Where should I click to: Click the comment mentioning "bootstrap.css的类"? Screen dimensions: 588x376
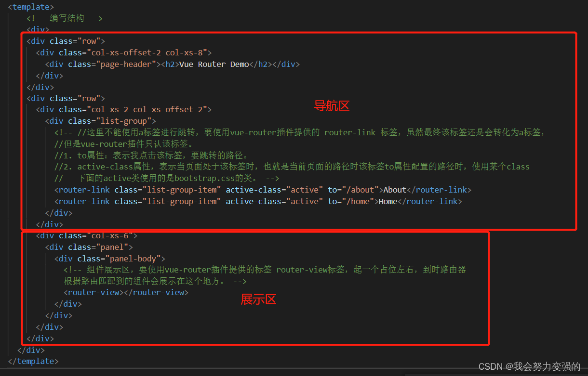[167, 178]
